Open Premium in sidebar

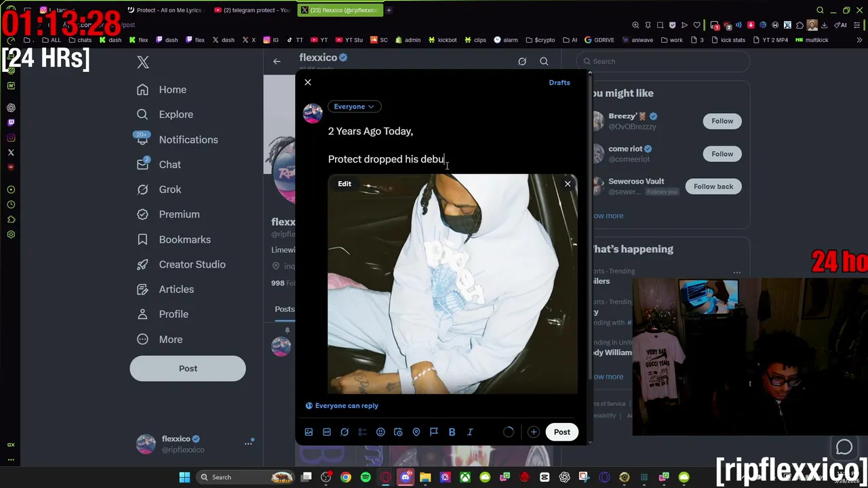pyautogui.click(x=168, y=214)
